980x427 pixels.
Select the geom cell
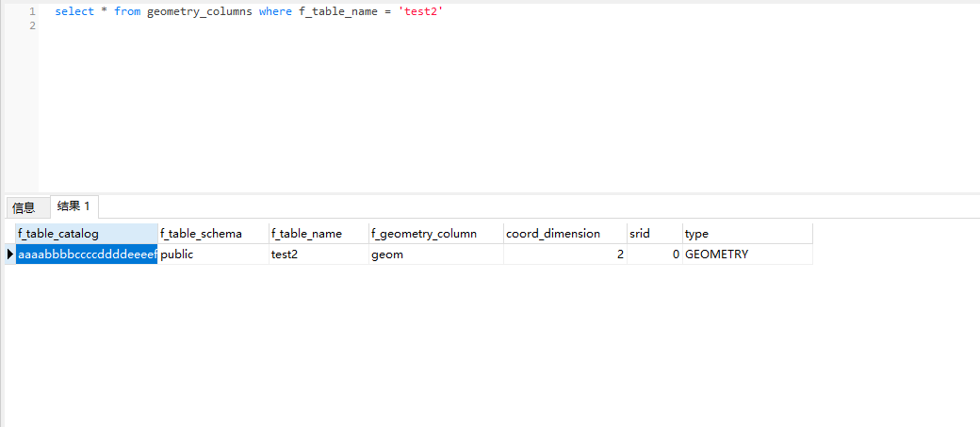(436, 255)
